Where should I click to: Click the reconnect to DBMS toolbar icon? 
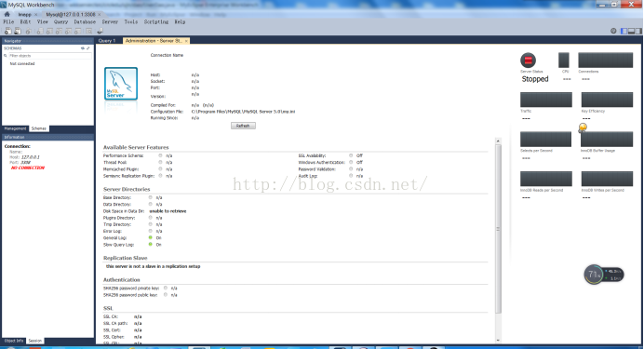coord(101,31)
